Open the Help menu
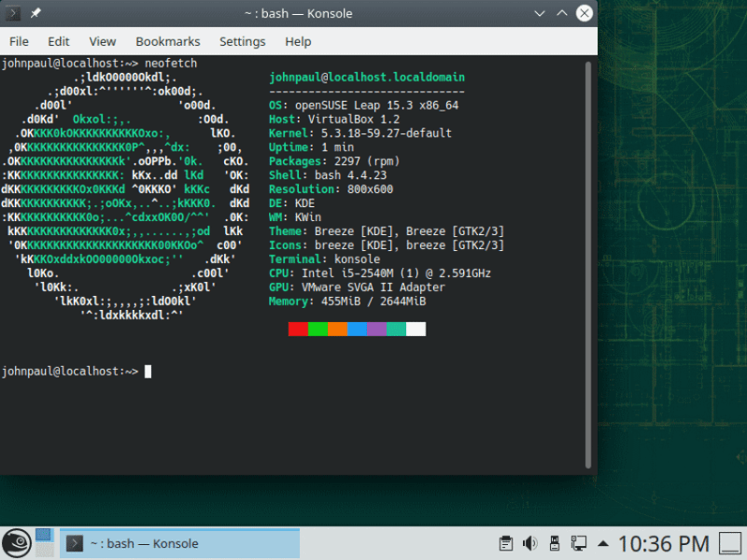Viewport: 747px width, 560px height. point(297,41)
